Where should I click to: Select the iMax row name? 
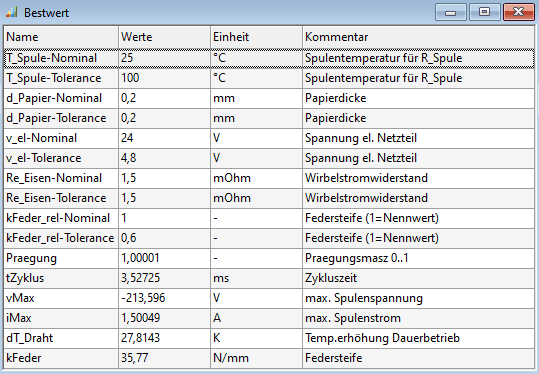coord(19,318)
